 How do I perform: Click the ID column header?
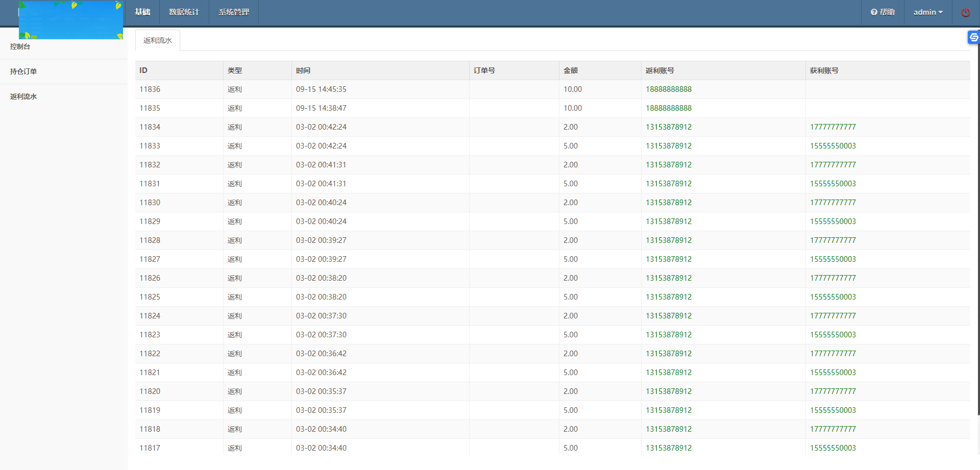143,70
